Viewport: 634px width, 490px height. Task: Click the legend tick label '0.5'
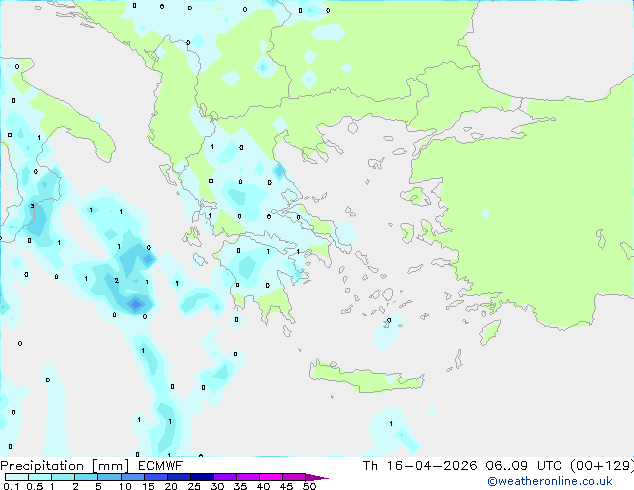click(35, 486)
